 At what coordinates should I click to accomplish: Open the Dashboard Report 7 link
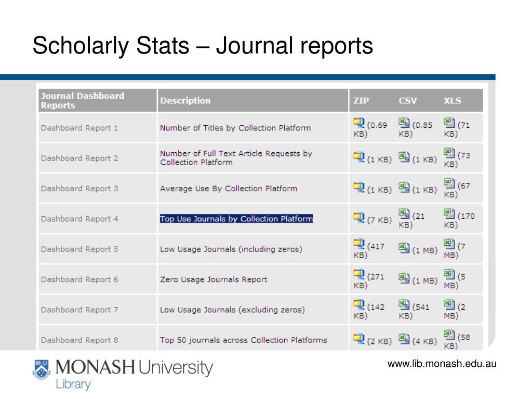pyautogui.click(x=79, y=310)
